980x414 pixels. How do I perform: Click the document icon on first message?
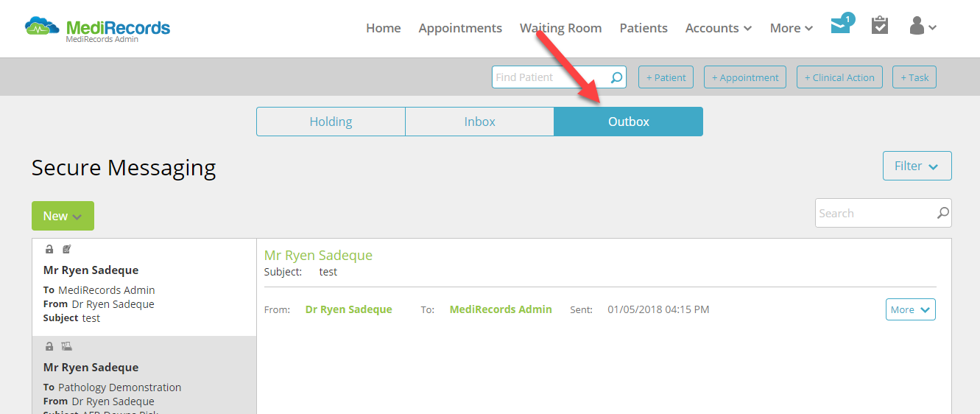(x=66, y=249)
